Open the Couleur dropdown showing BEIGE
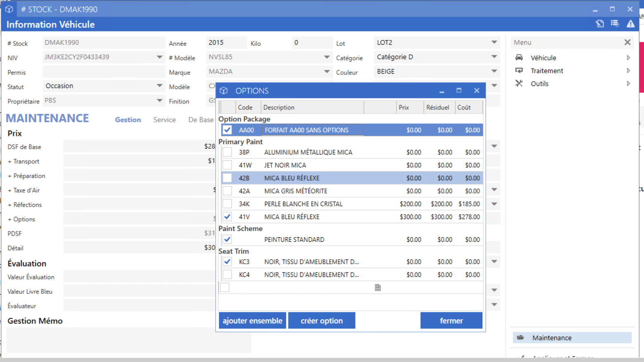 [494, 71]
